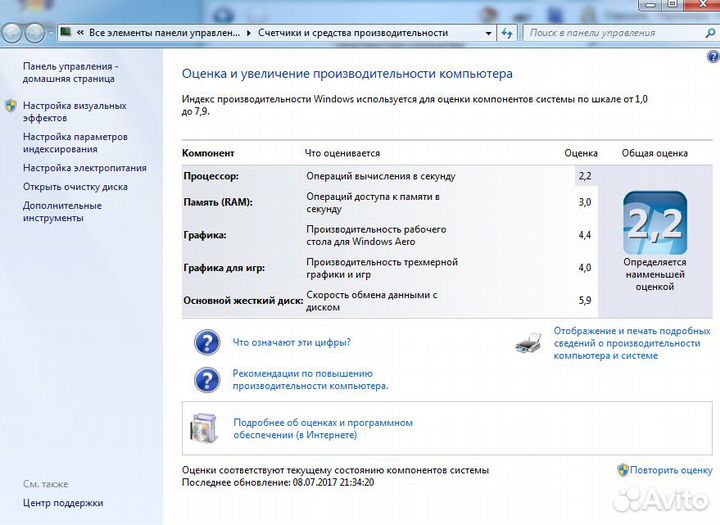720x525 pixels.
Task: Click 'Операций вычисления в секунду' description
Action: coord(381,176)
